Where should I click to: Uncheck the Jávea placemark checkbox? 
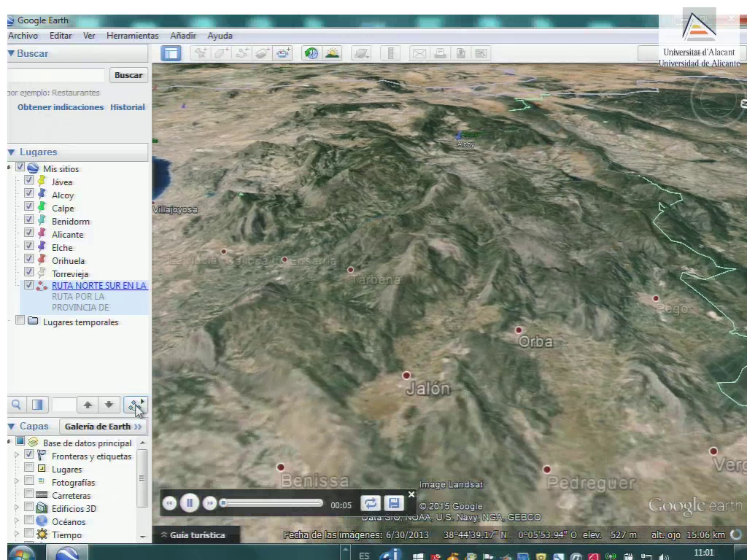click(x=28, y=181)
